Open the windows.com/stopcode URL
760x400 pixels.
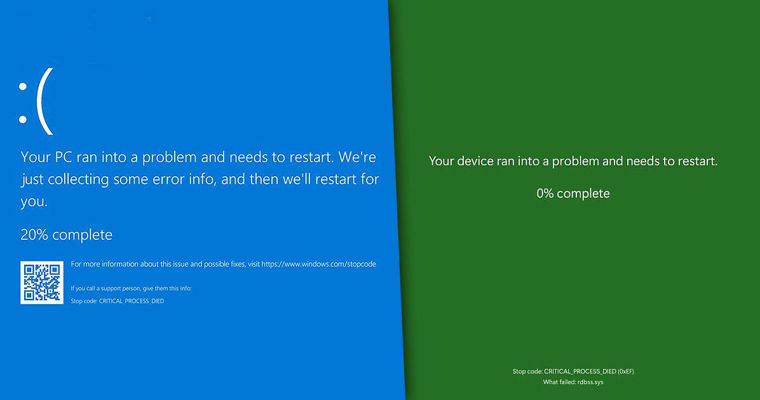pos(321,265)
